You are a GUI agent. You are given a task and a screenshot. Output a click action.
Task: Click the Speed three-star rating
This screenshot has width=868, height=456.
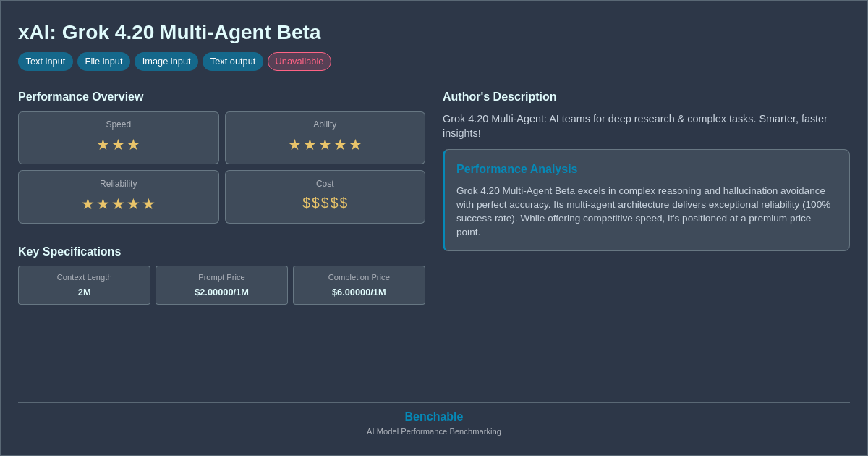point(119,145)
